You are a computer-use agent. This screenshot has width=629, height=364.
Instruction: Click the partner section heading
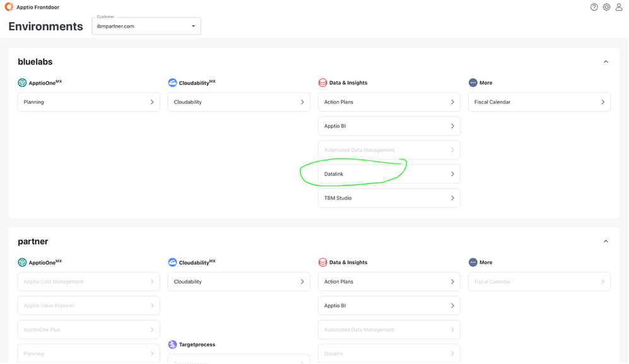click(33, 241)
